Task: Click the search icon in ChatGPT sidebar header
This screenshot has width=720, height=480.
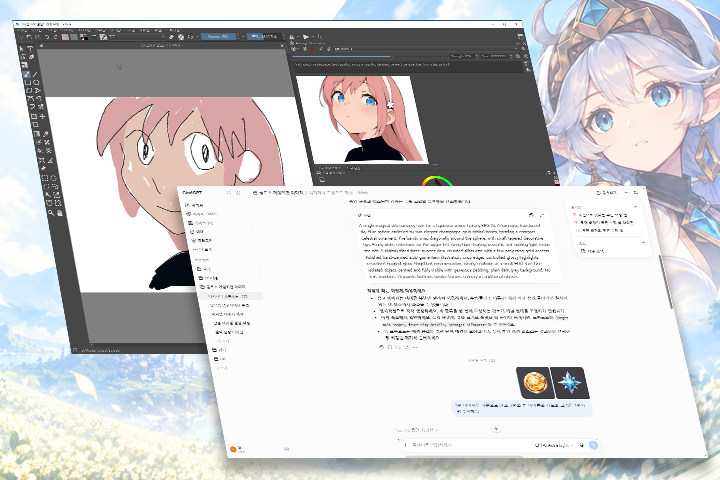Action: pos(228,192)
